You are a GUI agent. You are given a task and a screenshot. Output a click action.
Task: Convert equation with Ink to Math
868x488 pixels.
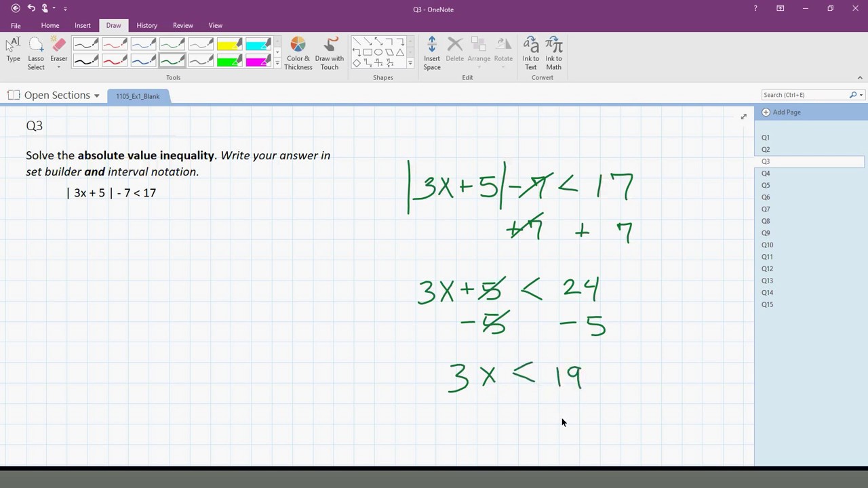pos(554,54)
